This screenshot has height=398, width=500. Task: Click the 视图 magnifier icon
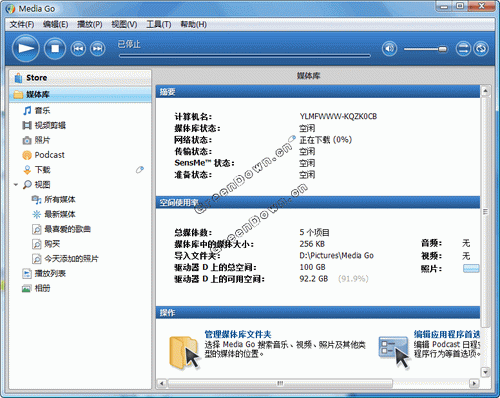pos(27,185)
